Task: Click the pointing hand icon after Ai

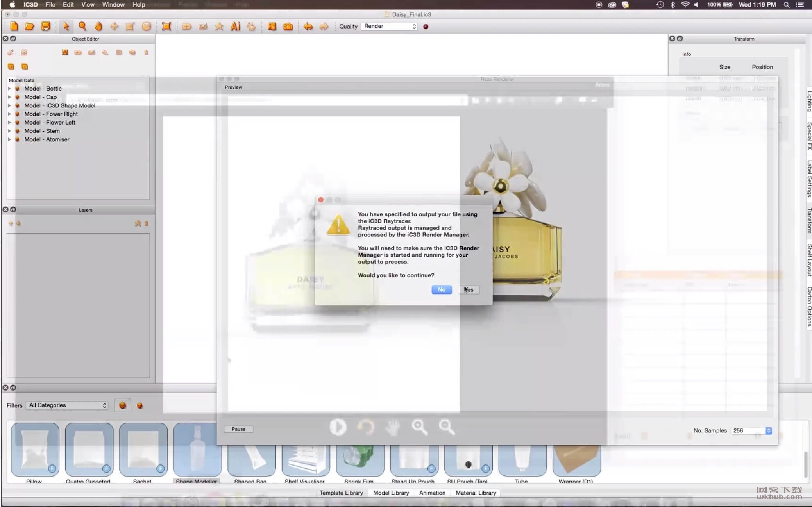Action: click(x=251, y=26)
